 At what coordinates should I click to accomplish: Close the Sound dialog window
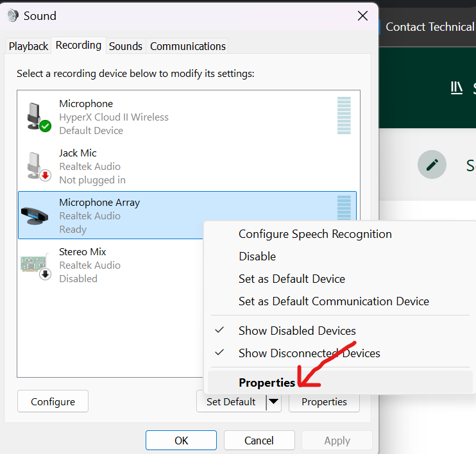[362, 16]
